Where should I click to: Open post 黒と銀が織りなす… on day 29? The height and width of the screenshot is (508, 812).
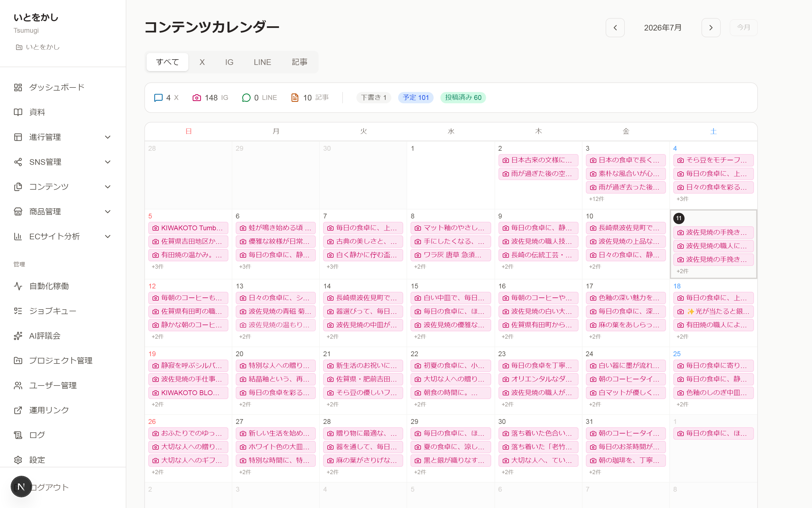tap(451, 460)
